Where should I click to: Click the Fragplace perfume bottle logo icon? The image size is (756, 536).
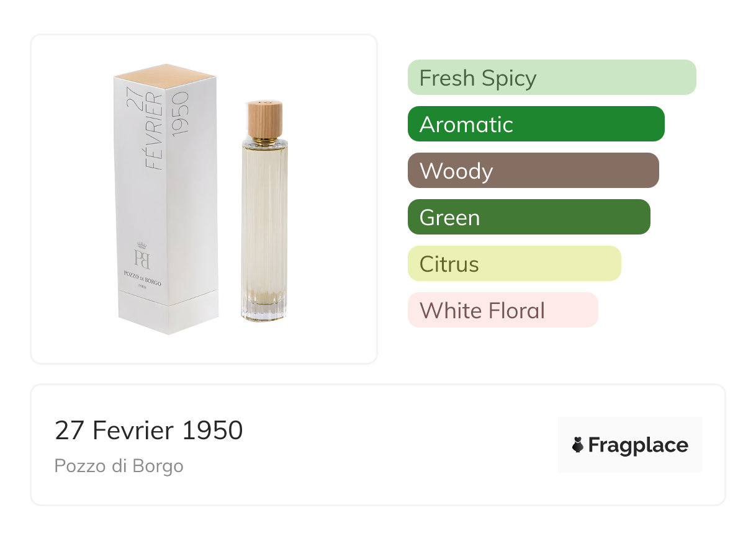578,445
